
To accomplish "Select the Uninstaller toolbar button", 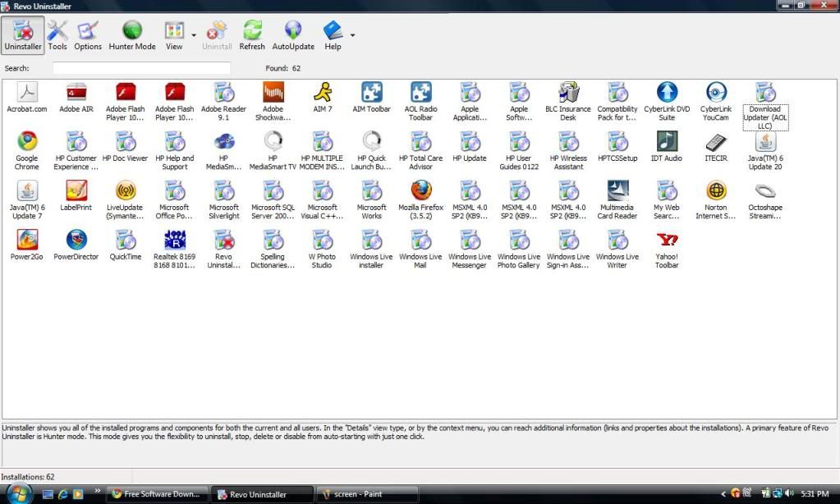I will point(23,35).
